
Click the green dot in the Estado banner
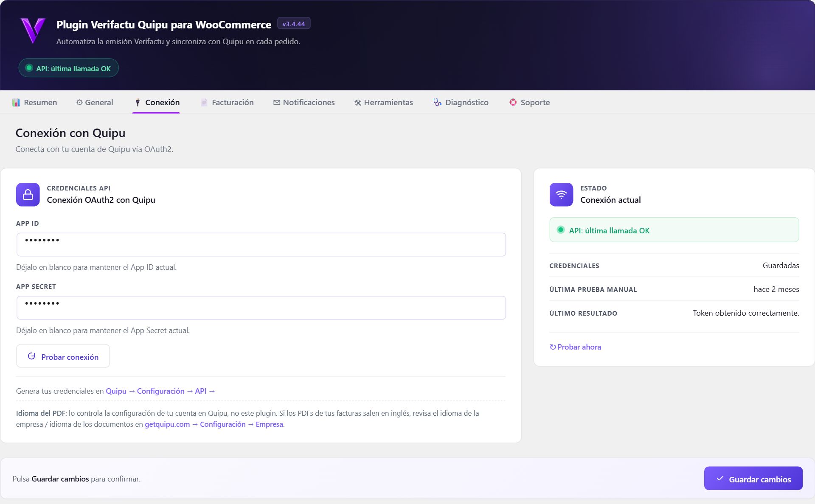click(561, 230)
